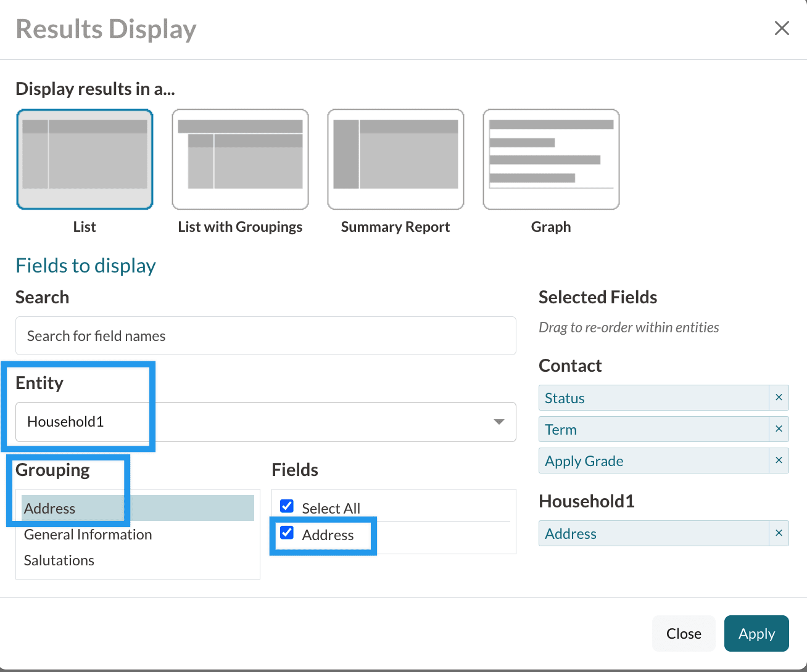Click the Close button
The image size is (807, 672).
click(x=683, y=633)
